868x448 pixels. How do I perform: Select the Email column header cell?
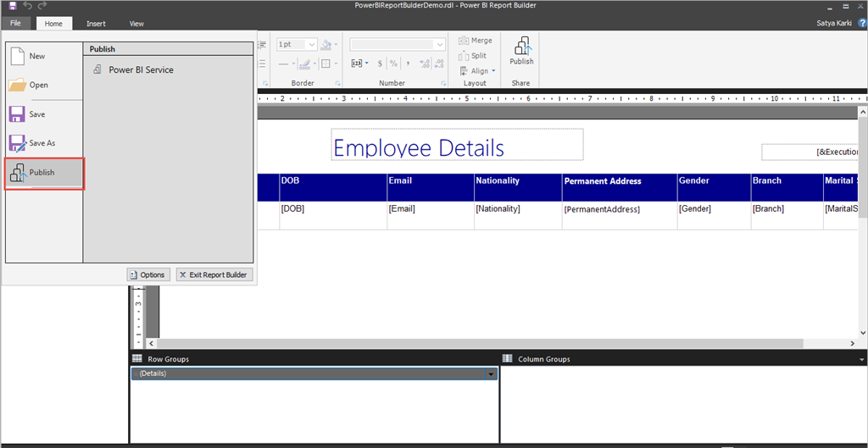pos(430,187)
